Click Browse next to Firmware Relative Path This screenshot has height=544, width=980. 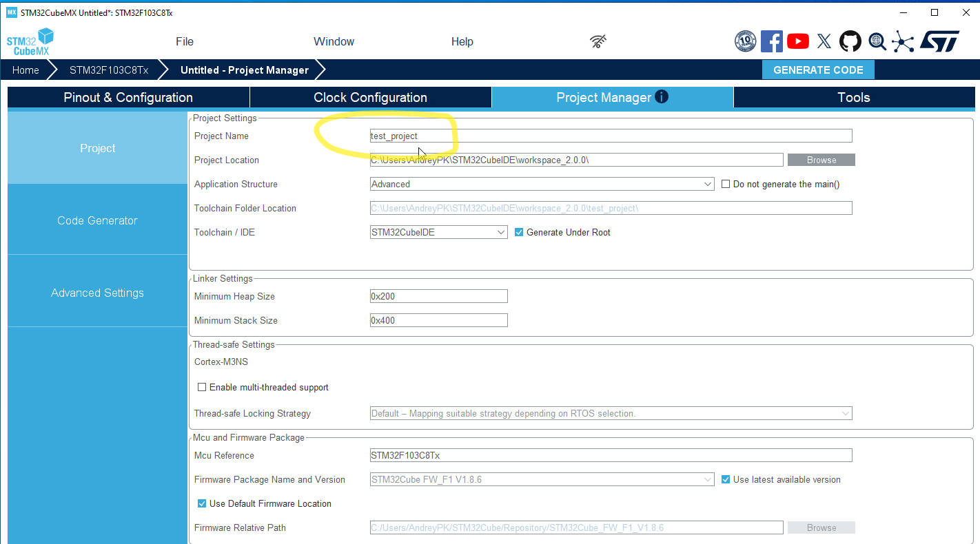821,527
